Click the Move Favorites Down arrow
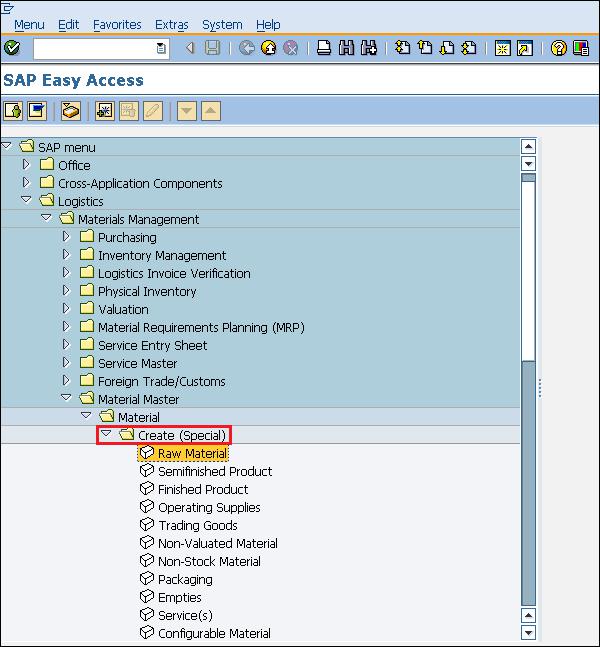Image resolution: width=600 pixels, height=647 pixels. 187,111
